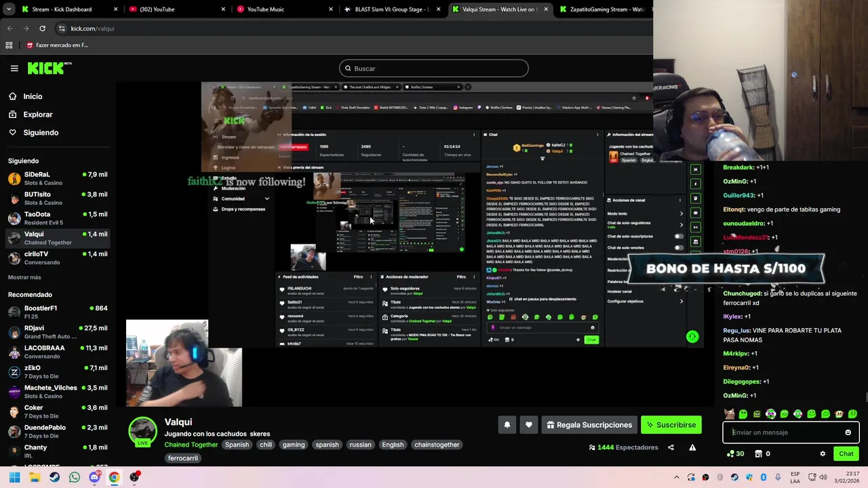Click the notification bell icon

tap(507, 425)
